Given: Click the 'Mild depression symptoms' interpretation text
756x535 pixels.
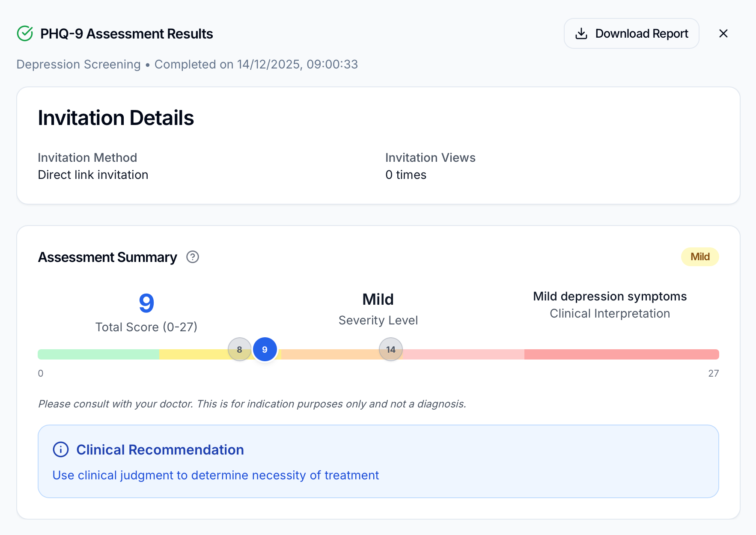Looking at the screenshot, I should (609, 296).
